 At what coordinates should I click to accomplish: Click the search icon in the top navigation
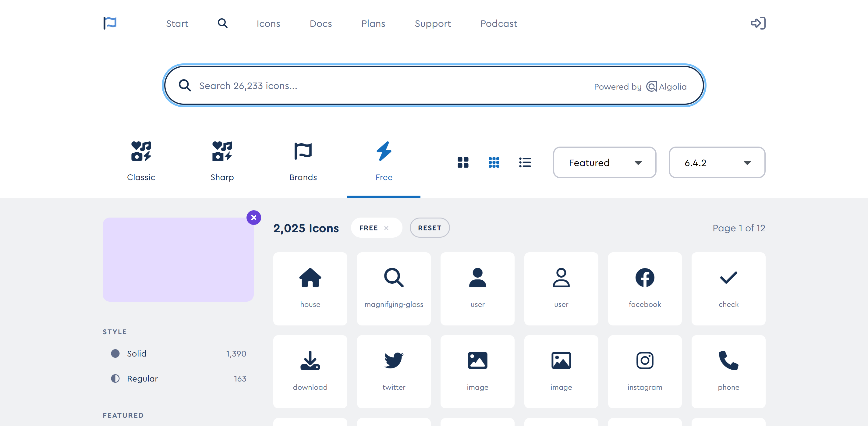[222, 23]
